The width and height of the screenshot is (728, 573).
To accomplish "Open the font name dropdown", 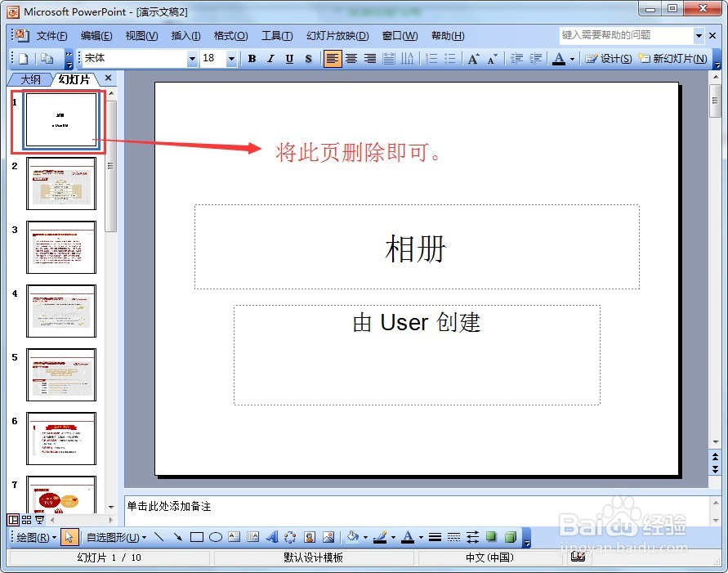I will (x=192, y=59).
